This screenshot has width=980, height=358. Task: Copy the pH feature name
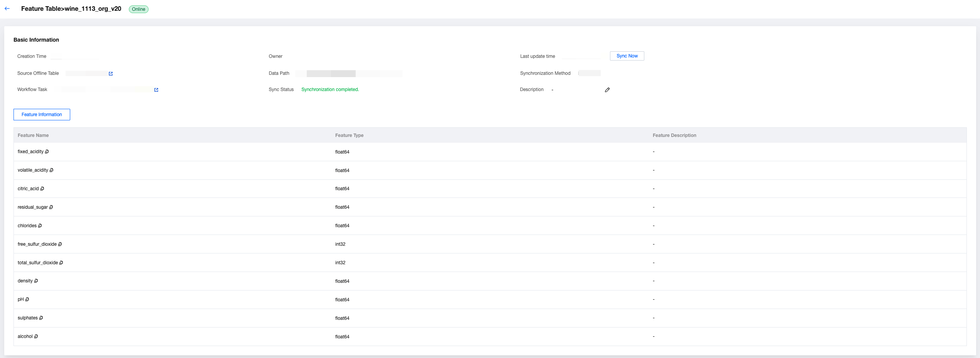[x=27, y=299]
